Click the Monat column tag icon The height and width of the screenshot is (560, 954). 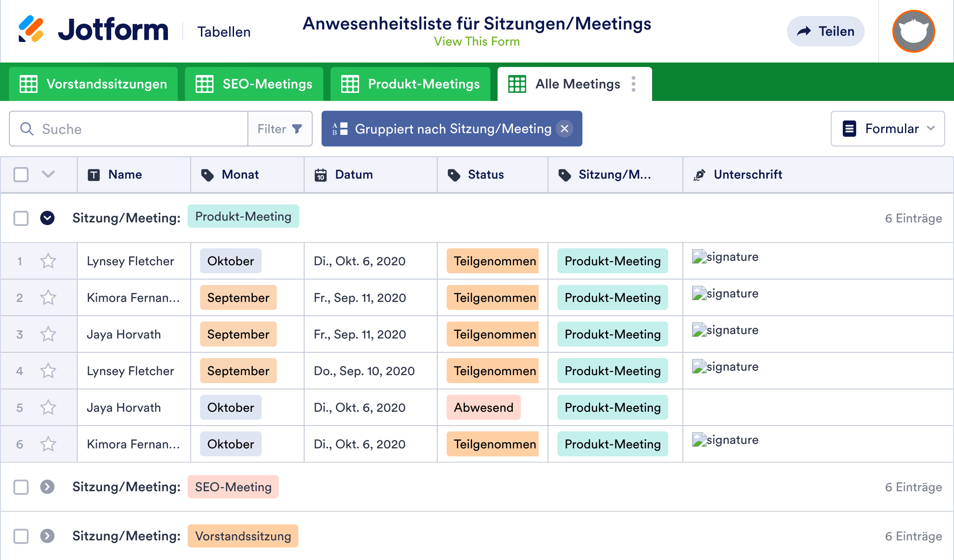pyautogui.click(x=207, y=175)
